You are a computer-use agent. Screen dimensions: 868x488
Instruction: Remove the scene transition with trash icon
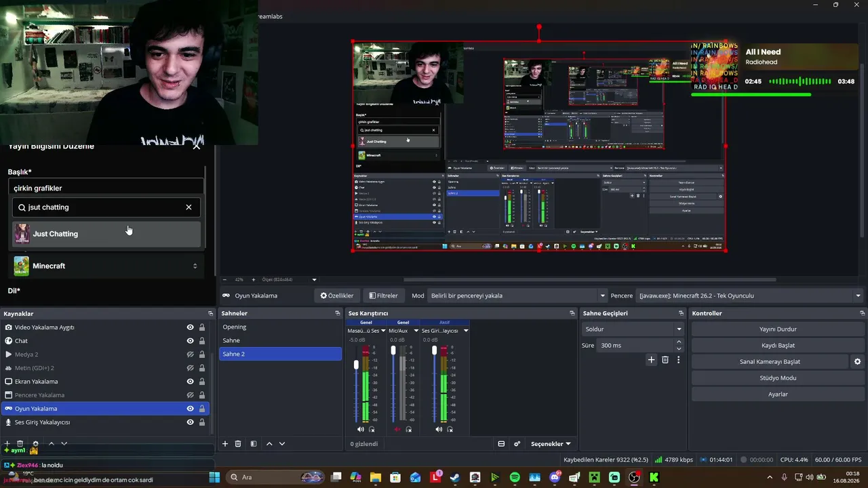(x=665, y=360)
